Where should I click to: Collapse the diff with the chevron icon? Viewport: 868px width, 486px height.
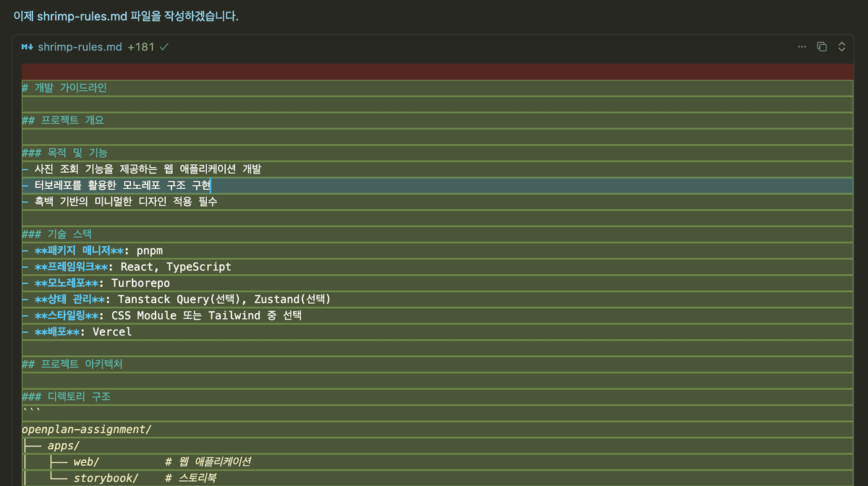[841, 46]
